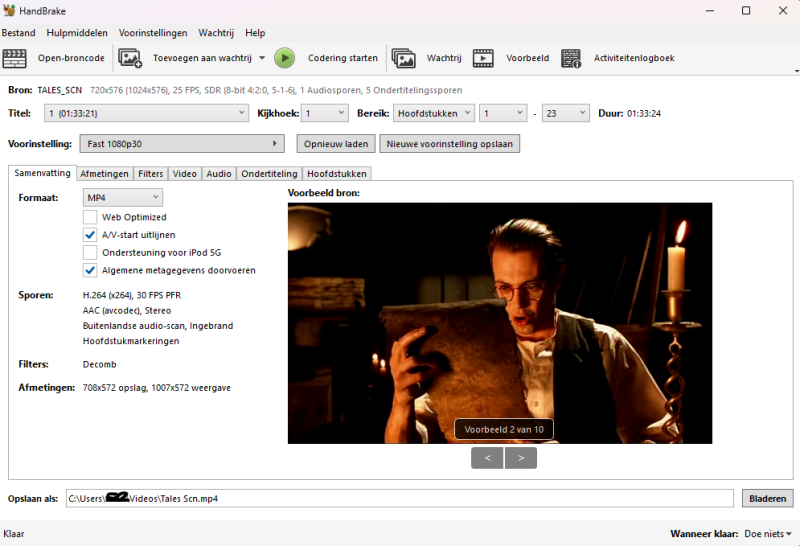Click Codering starten toolbar label
800x546 pixels.
pyautogui.click(x=343, y=58)
